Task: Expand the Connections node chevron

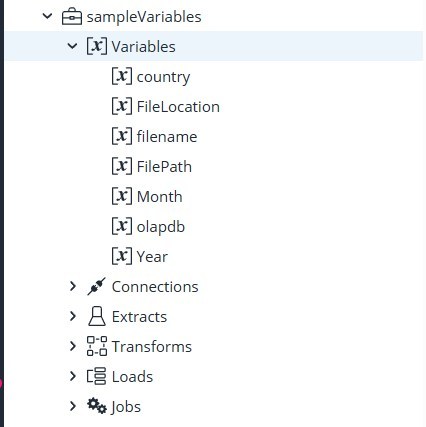Action: pyautogui.click(x=72, y=286)
